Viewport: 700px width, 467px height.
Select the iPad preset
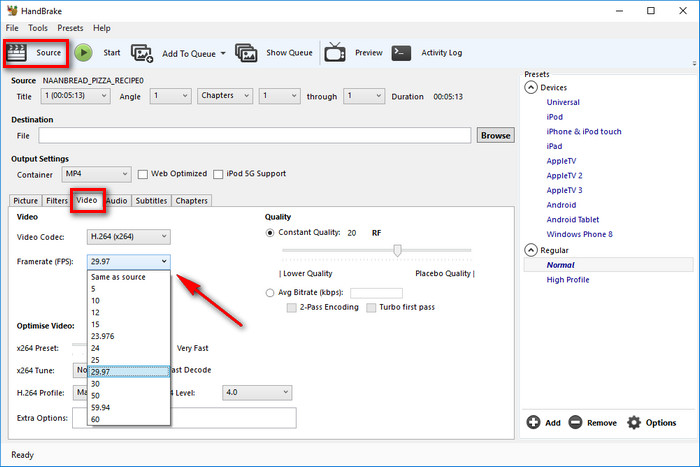(554, 146)
